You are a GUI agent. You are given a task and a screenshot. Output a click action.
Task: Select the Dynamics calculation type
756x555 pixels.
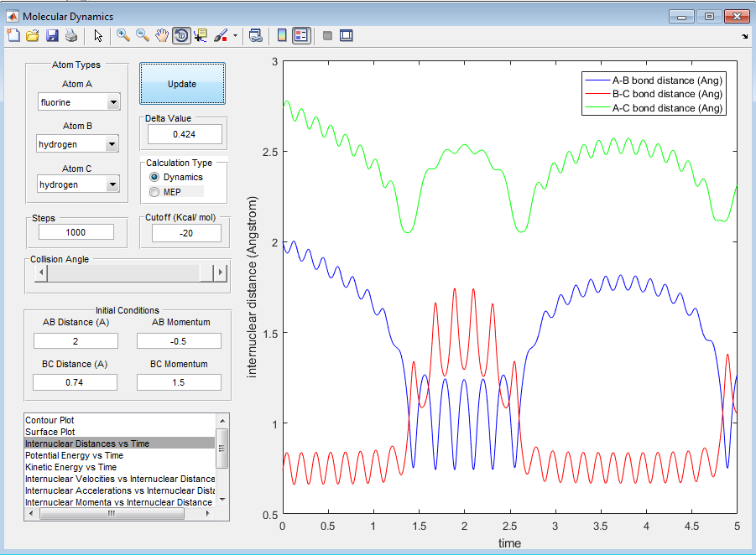point(154,178)
